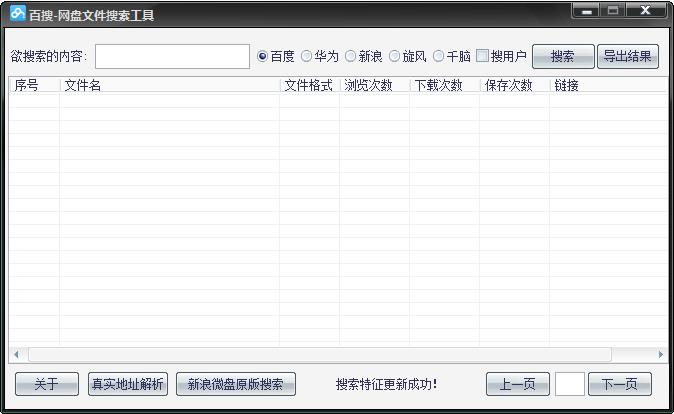Click the 链接 column header
The width and height of the screenshot is (674, 414).
[609, 85]
